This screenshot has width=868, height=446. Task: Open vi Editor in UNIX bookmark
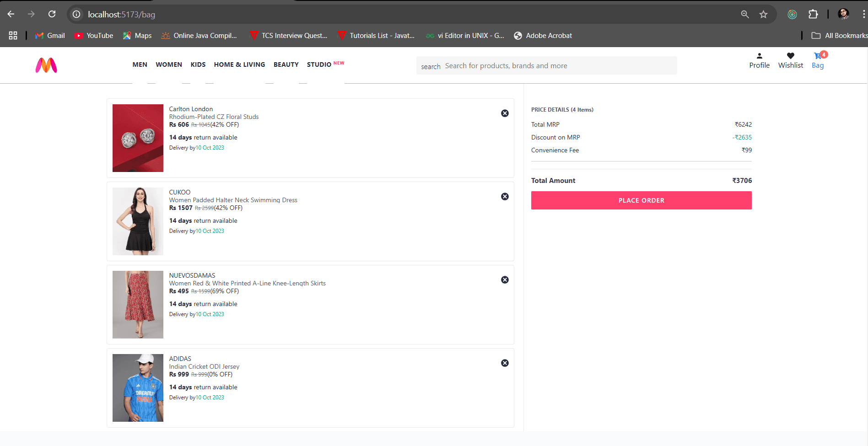point(465,36)
